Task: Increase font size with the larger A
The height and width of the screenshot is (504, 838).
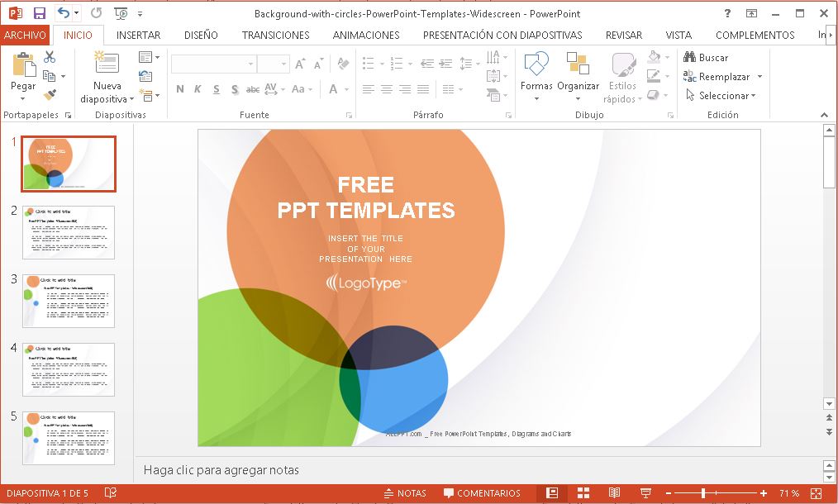Action: [300, 64]
